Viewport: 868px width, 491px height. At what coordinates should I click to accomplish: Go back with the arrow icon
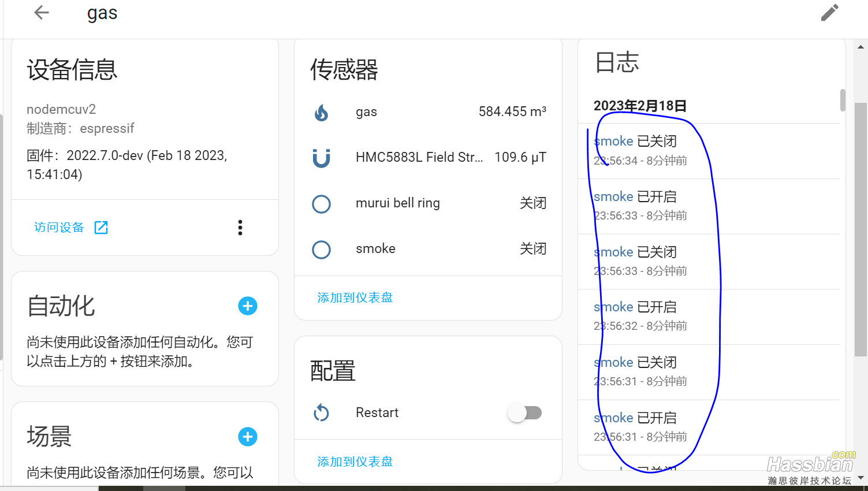point(42,12)
